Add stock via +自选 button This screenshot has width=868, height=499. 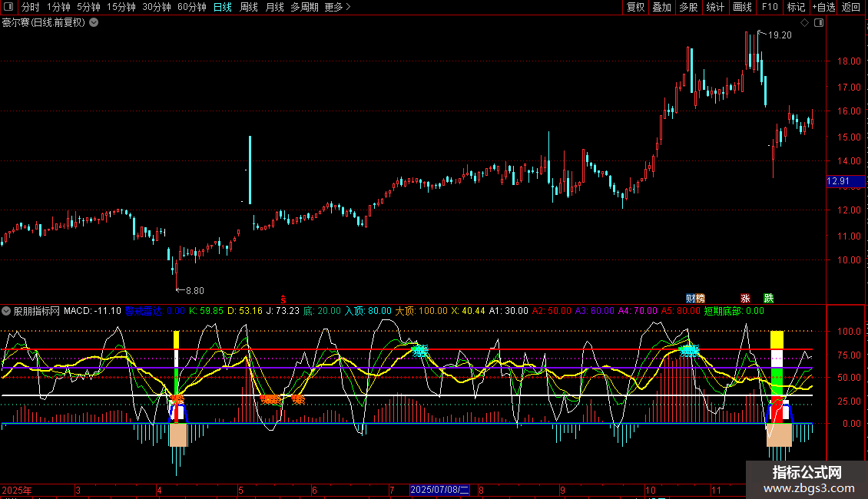point(823,7)
